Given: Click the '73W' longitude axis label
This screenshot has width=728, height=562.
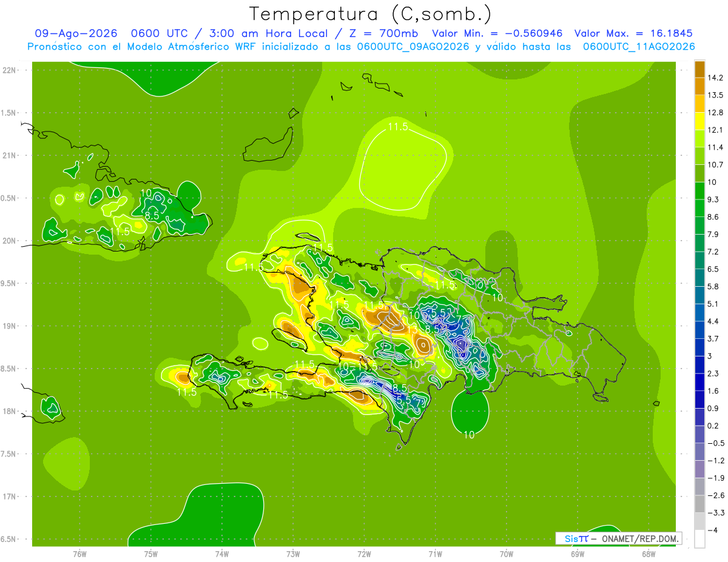Looking at the screenshot, I should (293, 554).
